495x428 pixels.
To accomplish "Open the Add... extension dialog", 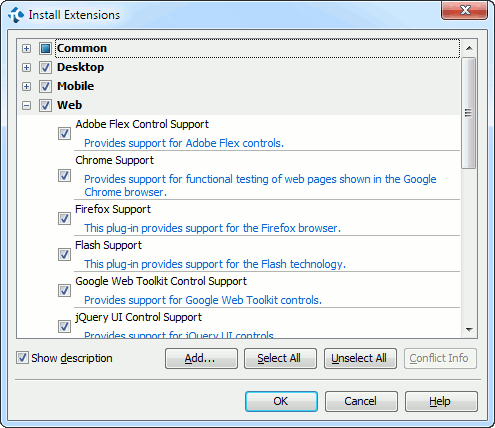I will click(201, 358).
